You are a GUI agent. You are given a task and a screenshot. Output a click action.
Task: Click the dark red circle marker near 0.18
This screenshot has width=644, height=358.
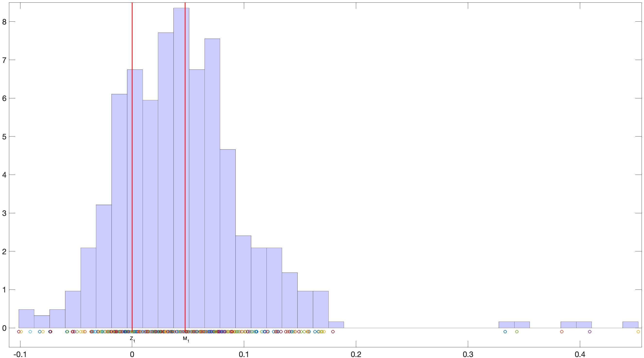pos(333,332)
